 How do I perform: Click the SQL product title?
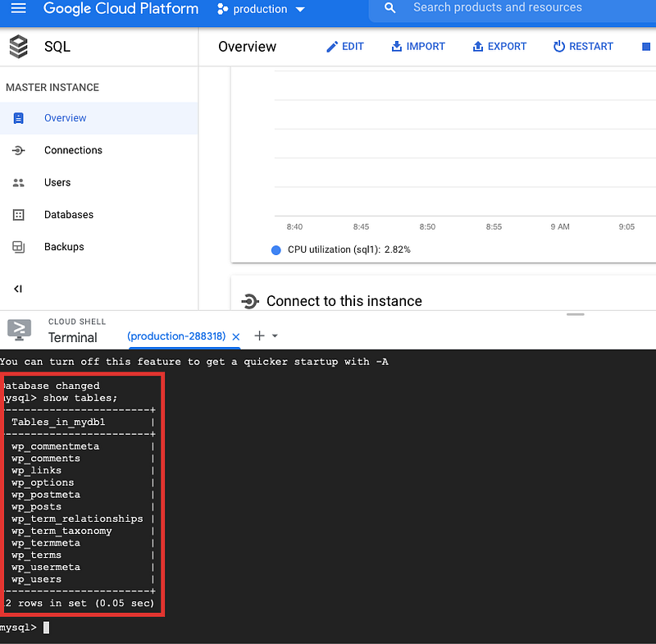pyautogui.click(x=57, y=47)
